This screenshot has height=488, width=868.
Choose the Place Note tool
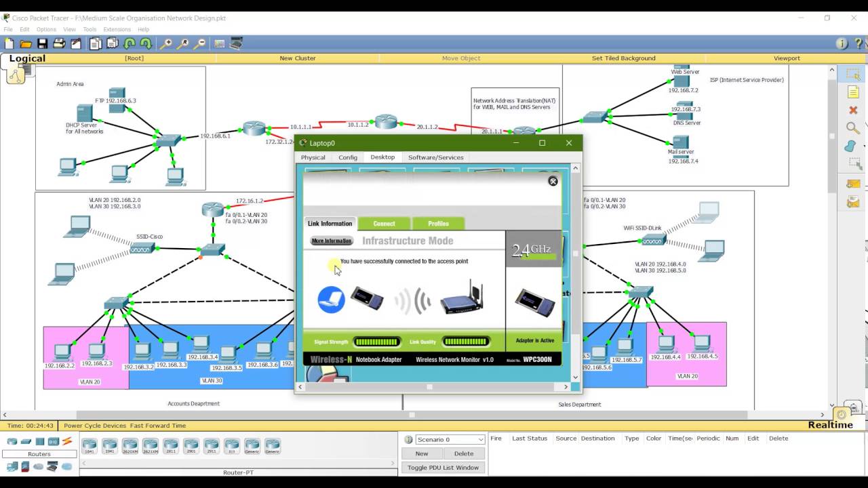pyautogui.click(x=852, y=92)
